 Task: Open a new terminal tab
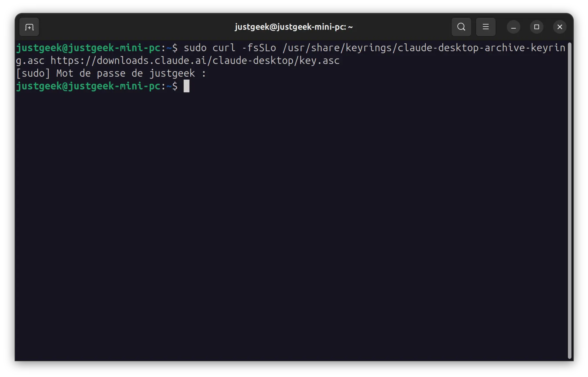pos(29,27)
